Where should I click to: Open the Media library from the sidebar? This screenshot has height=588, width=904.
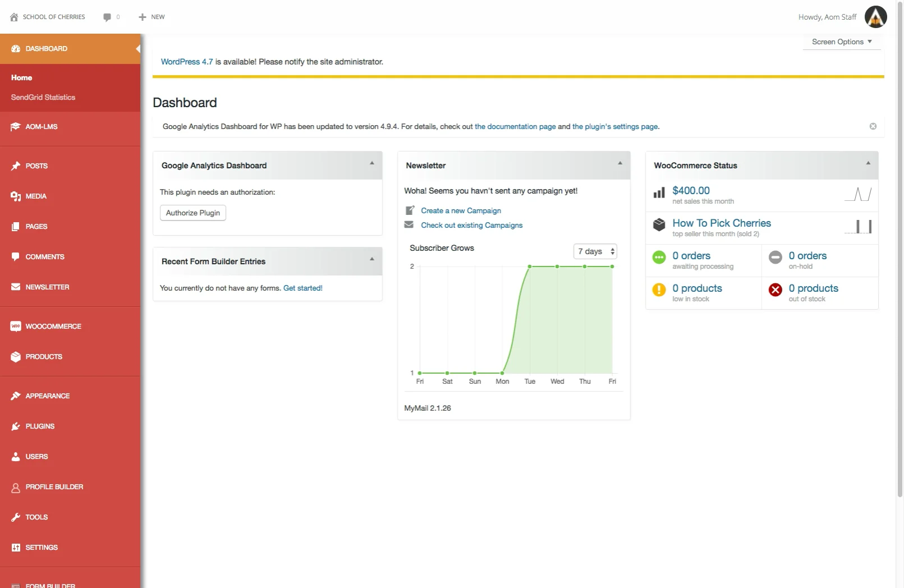tap(16, 196)
